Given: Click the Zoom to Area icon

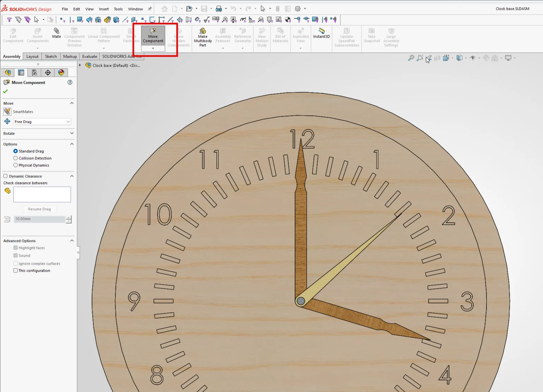Looking at the screenshot, I should (420, 58).
